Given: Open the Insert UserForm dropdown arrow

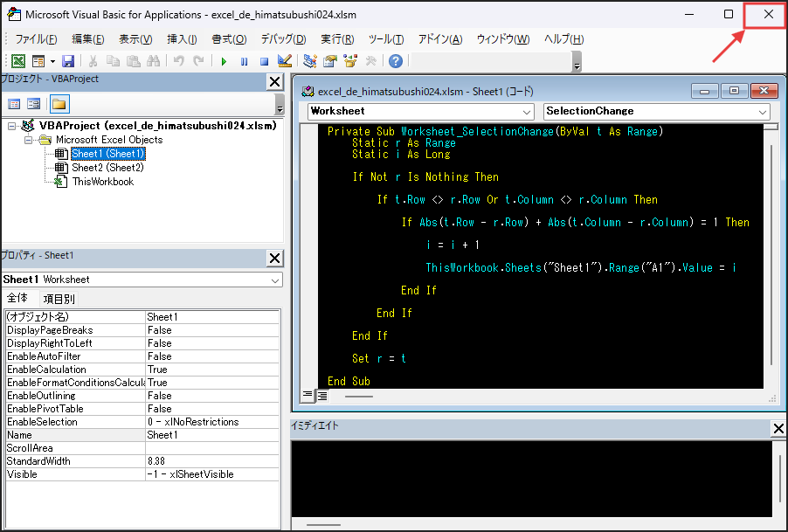Looking at the screenshot, I should (x=52, y=61).
